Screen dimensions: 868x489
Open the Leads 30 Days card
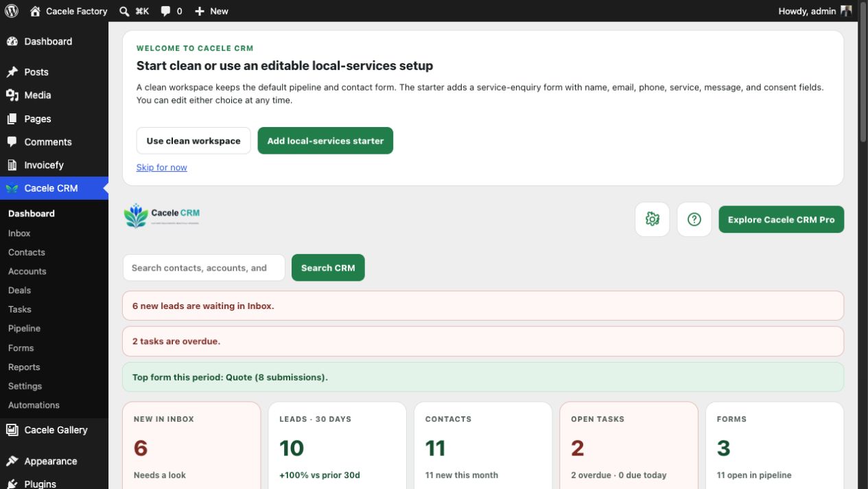[x=337, y=446]
